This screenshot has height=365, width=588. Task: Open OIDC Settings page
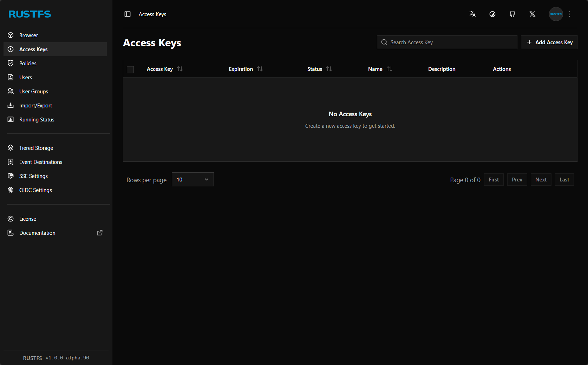click(55, 190)
